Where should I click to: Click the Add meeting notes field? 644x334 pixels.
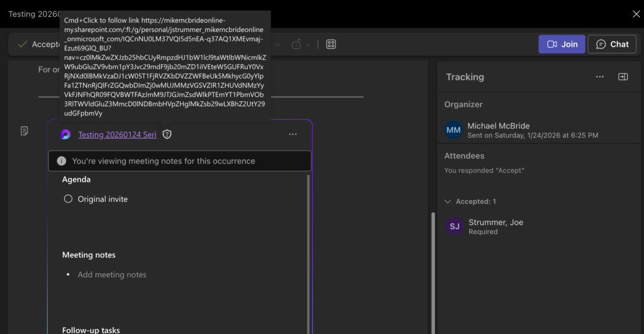pos(112,275)
